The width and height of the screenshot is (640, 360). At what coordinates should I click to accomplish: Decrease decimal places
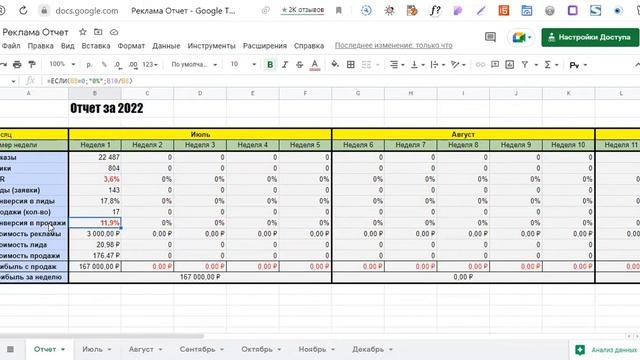118,64
